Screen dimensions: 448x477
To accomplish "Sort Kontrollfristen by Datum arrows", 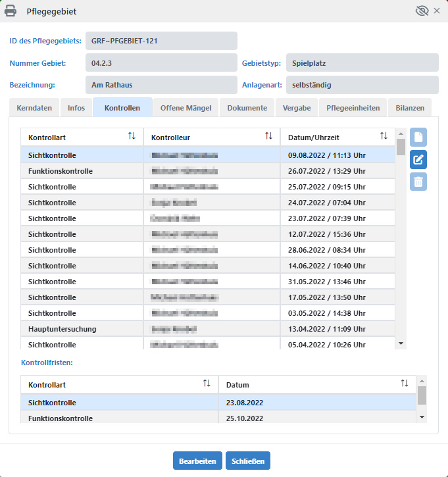I will click(405, 384).
